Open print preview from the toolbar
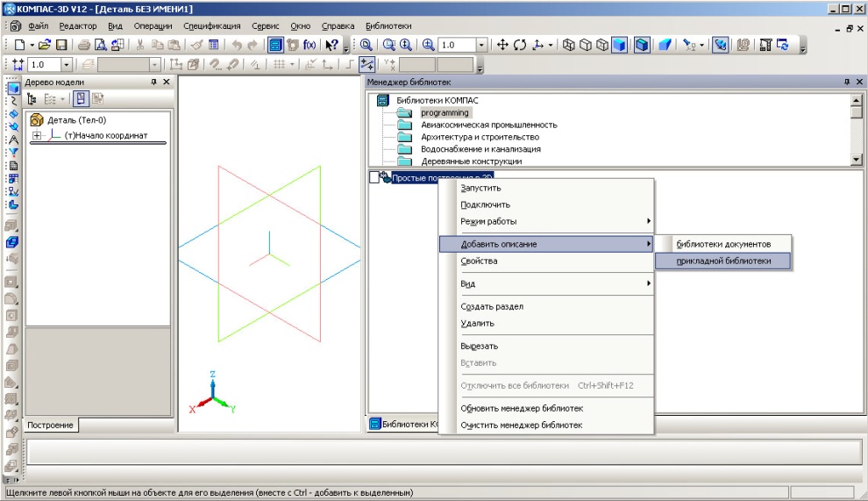The image size is (868, 501). [x=100, y=45]
